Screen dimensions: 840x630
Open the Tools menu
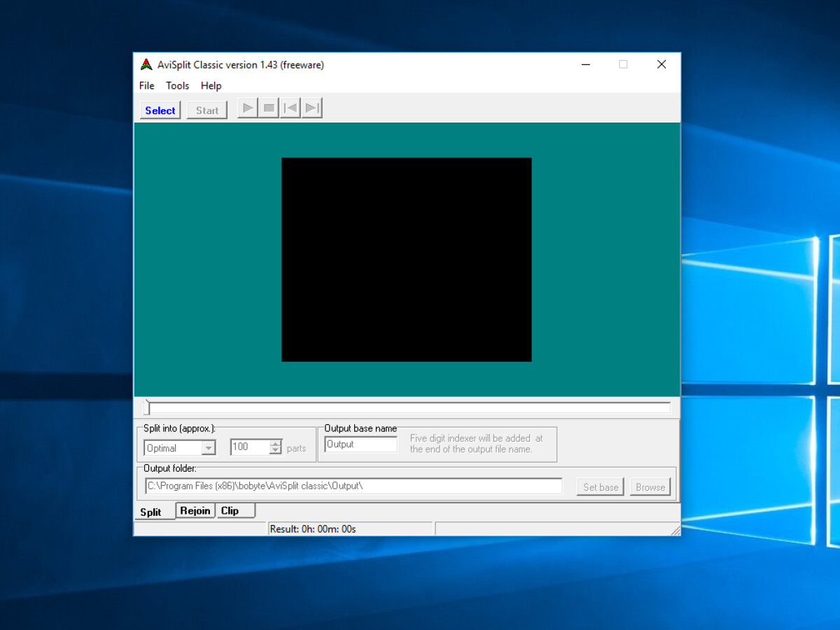[177, 85]
